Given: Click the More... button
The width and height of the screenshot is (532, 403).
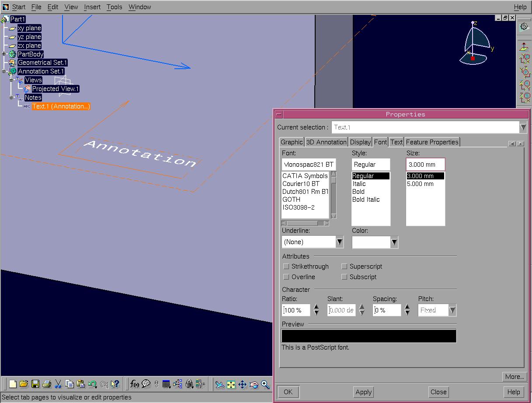Looking at the screenshot, I should point(515,376).
